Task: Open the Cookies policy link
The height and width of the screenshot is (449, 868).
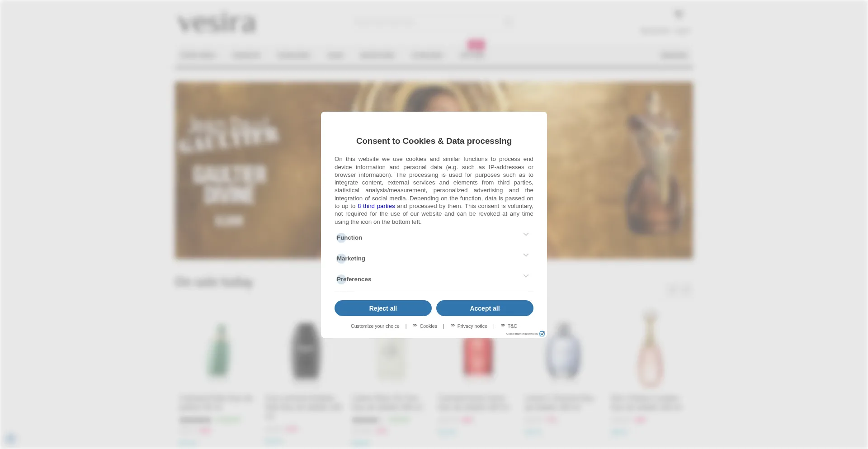Action: pos(428,326)
